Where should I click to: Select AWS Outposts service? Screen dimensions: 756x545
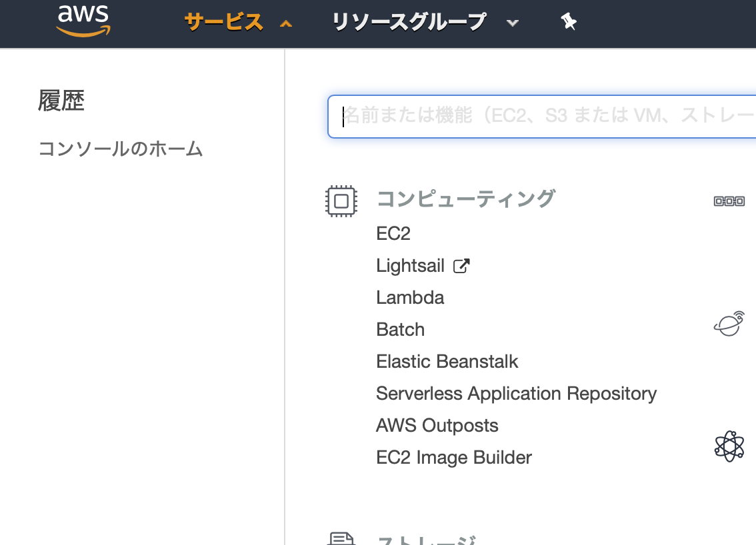tap(437, 425)
